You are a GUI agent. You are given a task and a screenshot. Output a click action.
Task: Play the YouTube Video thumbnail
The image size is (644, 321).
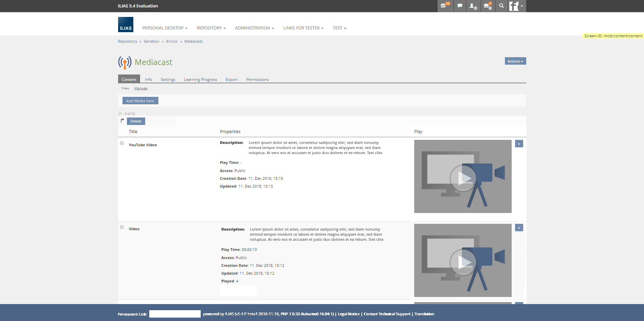(463, 177)
